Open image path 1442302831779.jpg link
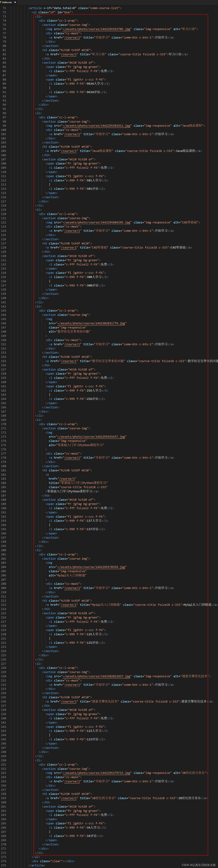The height and width of the screenshot is (868, 218). tap(91, 323)
